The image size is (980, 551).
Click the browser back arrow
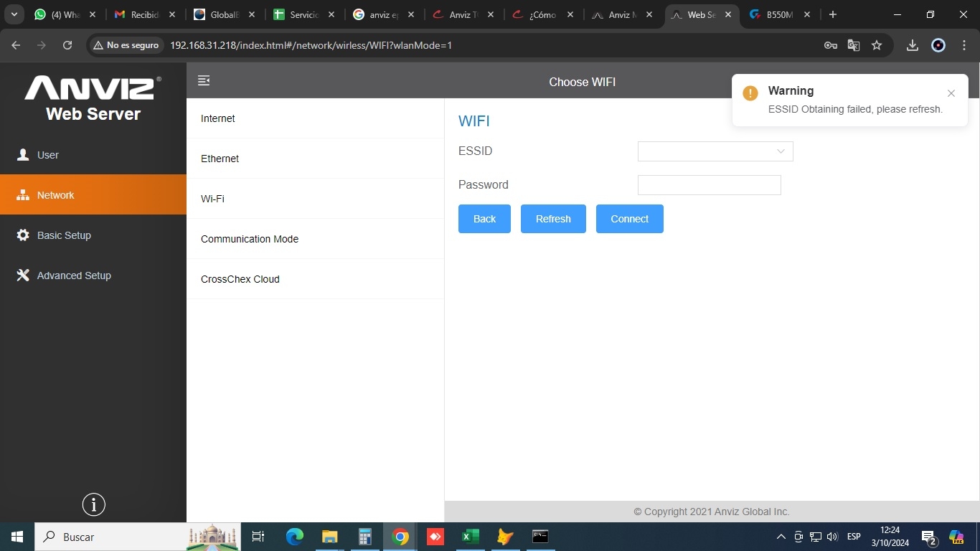(x=16, y=45)
